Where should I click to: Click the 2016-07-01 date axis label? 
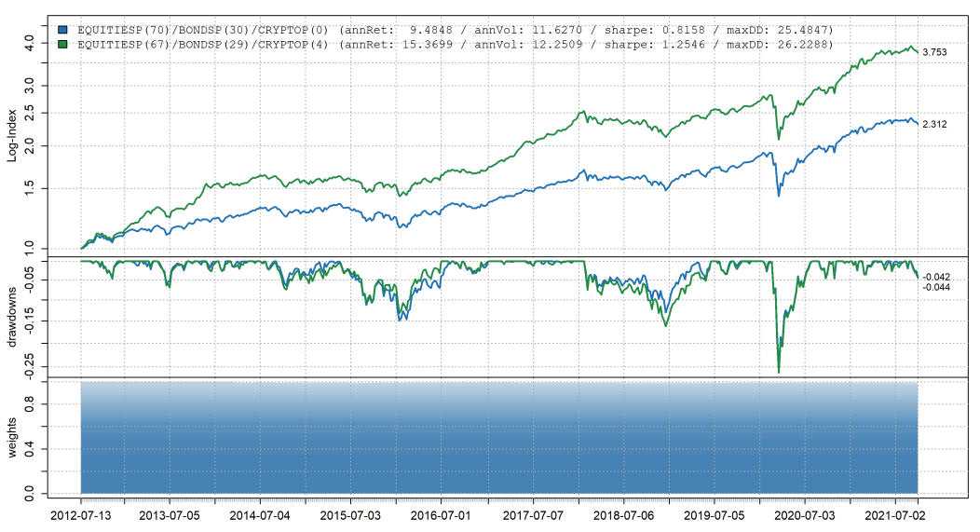point(440,513)
